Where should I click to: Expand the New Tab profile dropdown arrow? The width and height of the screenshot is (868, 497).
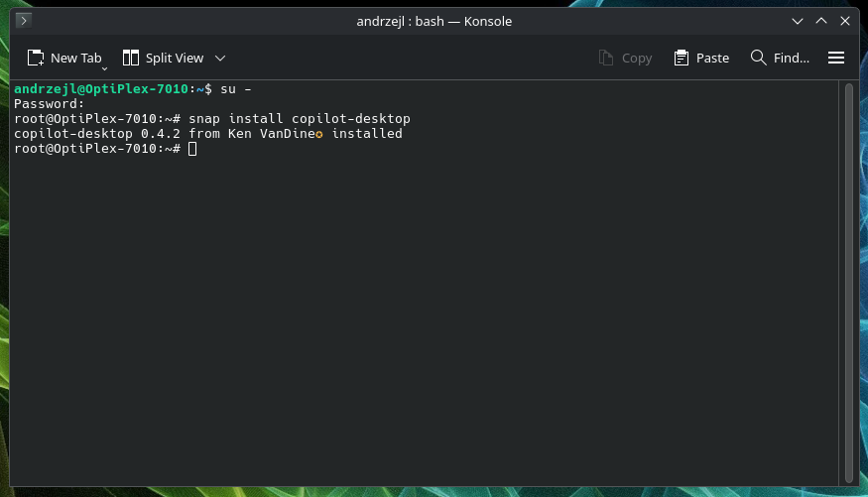click(104, 69)
